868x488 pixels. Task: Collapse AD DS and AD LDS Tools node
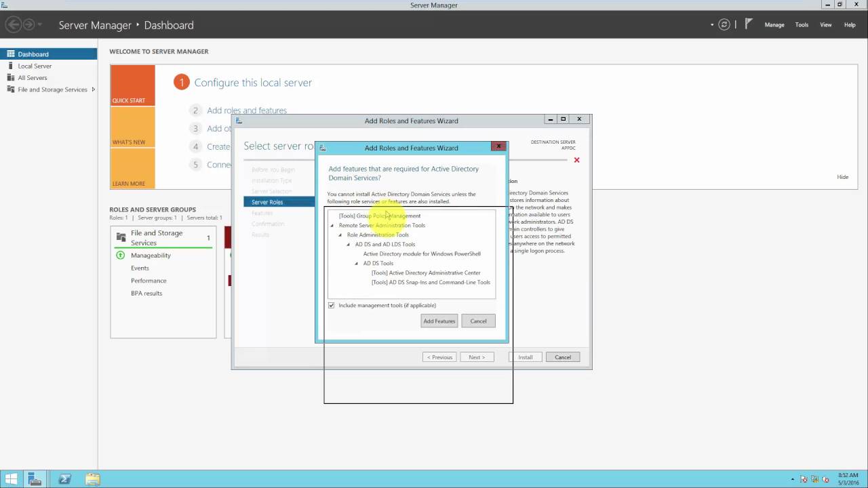(x=349, y=245)
